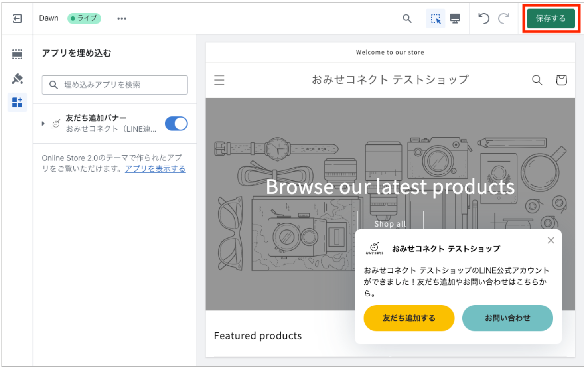Click the おみせコネクト logo in popup
588x371 pixels.
(x=374, y=248)
